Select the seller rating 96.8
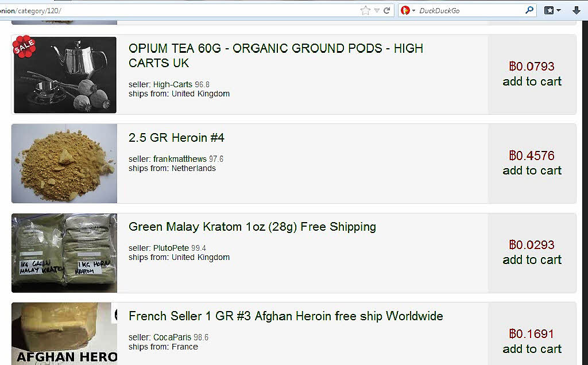Image resolution: width=588 pixels, height=365 pixels. [202, 84]
